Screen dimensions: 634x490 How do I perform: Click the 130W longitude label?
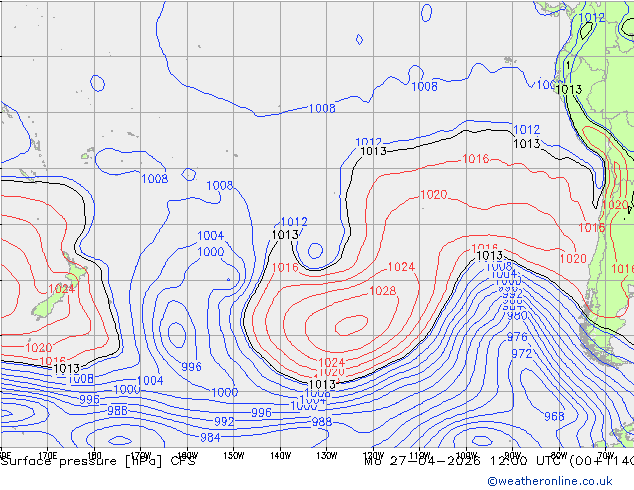coord(327,456)
